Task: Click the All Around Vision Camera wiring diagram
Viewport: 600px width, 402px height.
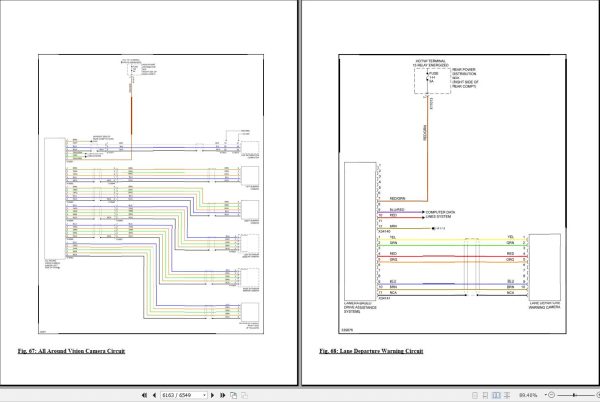Action: 151,194
